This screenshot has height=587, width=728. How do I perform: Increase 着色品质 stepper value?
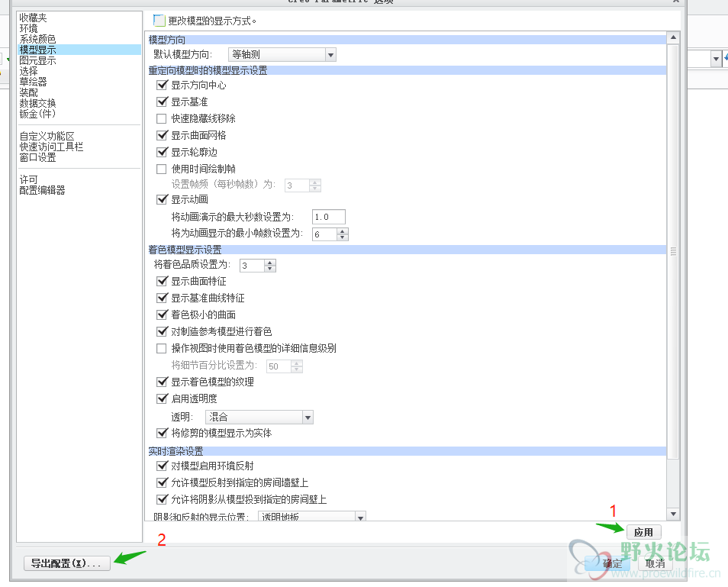270,263
